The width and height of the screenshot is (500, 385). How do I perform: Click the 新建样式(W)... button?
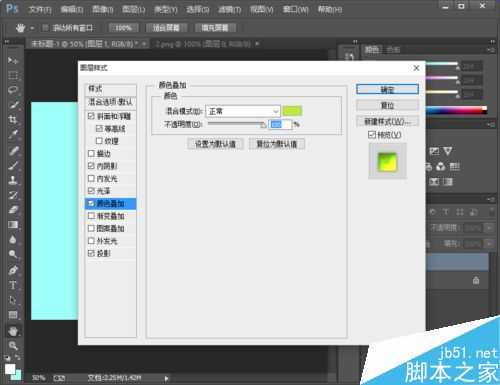(387, 121)
